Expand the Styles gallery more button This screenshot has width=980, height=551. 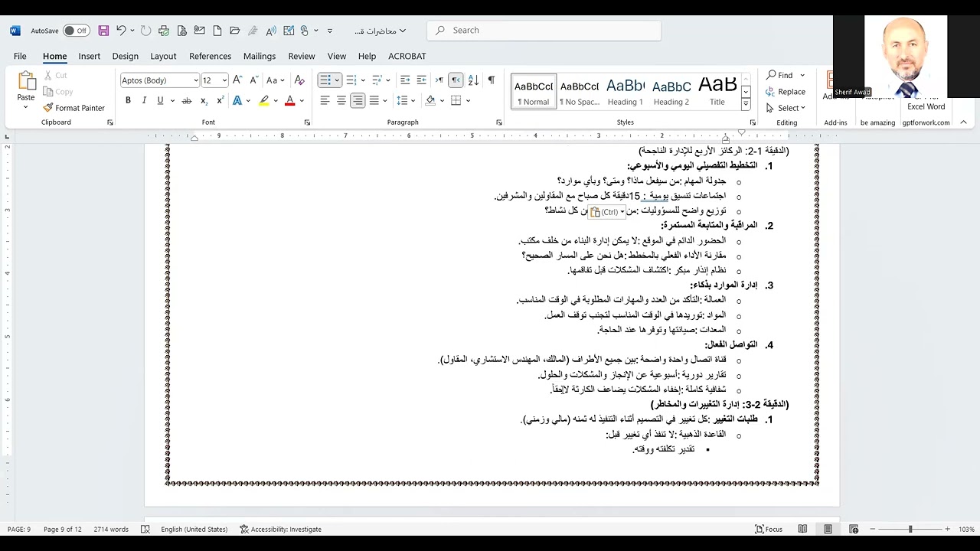pyautogui.click(x=746, y=105)
